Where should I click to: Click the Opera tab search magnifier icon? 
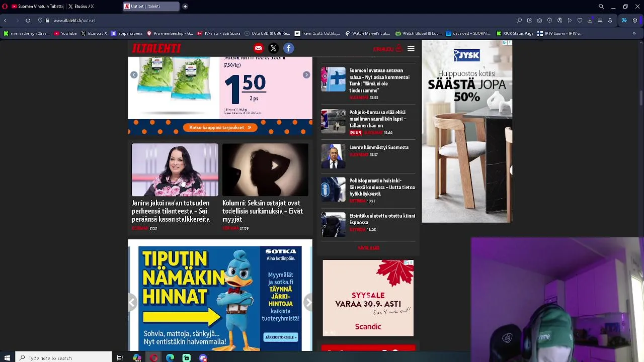[601, 7]
